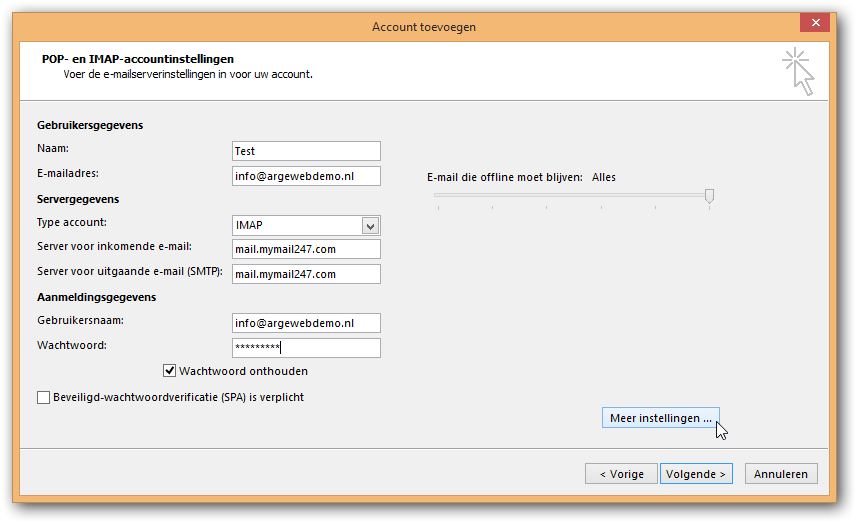The width and height of the screenshot is (857, 523).
Task: Open the Type account IMAP dropdown
Action: coord(371,225)
